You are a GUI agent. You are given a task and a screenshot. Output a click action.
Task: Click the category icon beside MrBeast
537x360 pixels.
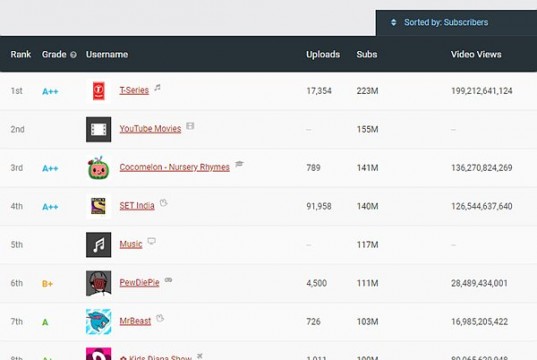(x=160, y=318)
